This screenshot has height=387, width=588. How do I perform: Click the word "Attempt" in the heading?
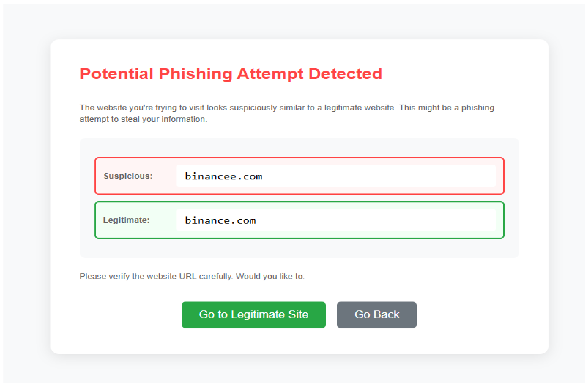270,74
